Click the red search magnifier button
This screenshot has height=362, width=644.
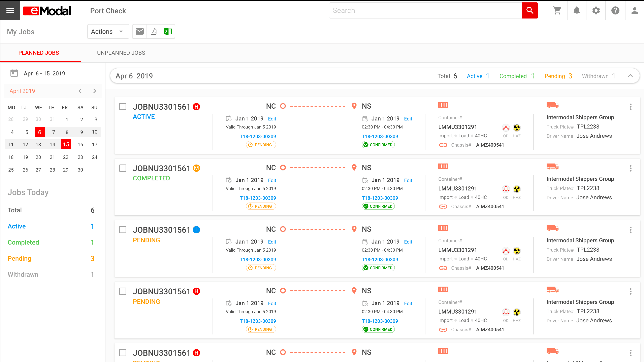click(x=530, y=10)
